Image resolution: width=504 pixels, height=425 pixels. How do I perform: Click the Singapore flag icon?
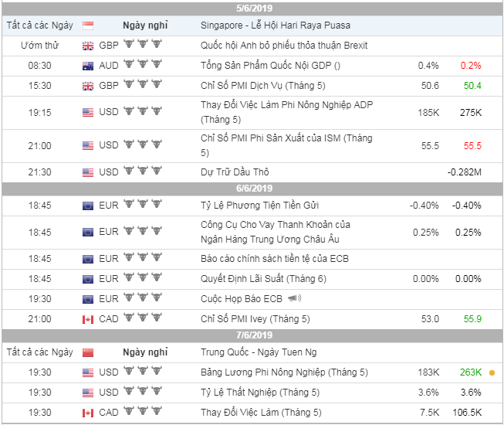88,25
